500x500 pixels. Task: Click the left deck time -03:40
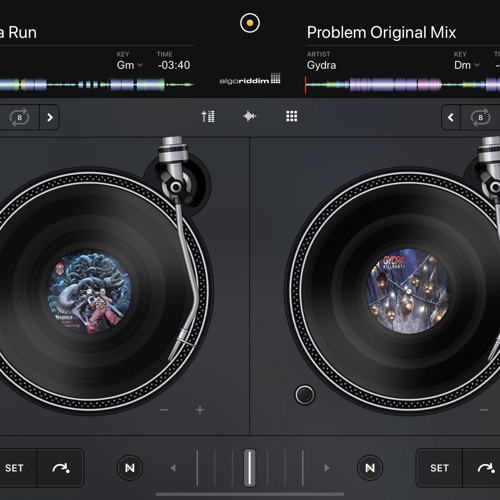click(174, 65)
